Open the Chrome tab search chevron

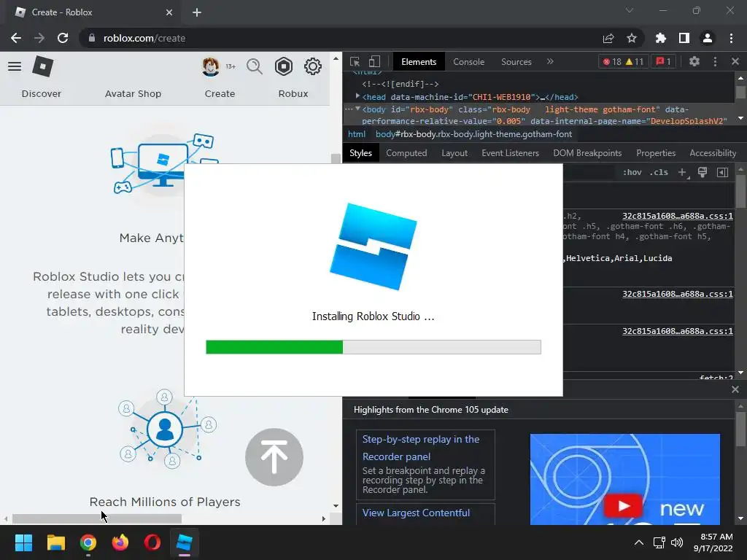pyautogui.click(x=630, y=10)
